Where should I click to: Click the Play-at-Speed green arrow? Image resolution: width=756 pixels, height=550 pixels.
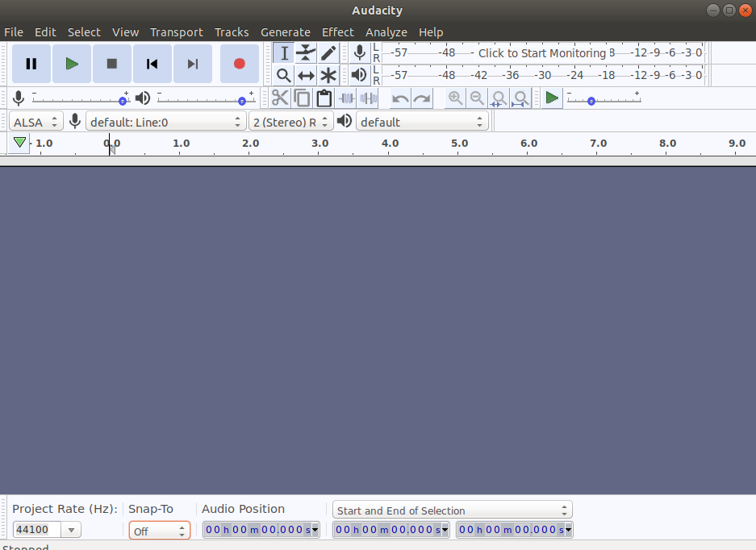(552, 98)
